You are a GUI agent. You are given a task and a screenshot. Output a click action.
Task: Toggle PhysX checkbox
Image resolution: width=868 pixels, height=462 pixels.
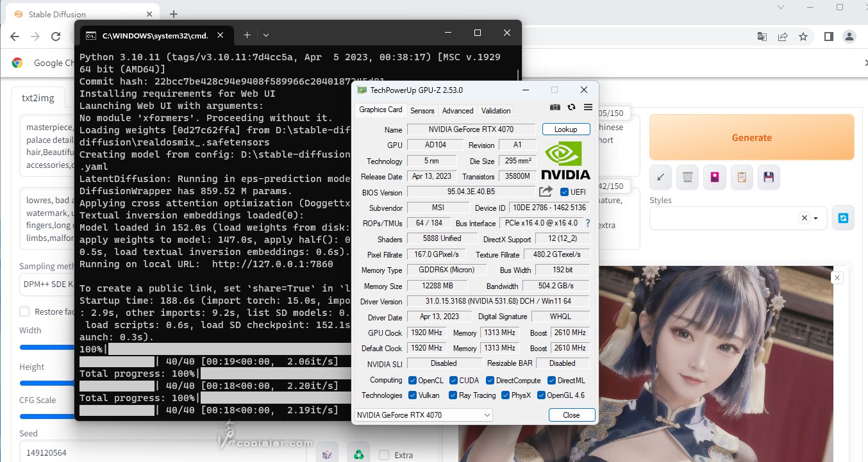click(505, 395)
